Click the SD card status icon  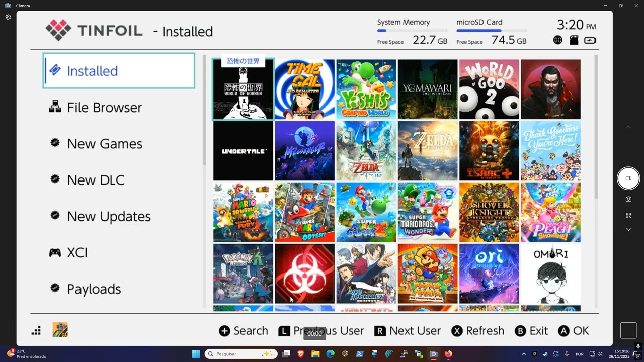click(574, 40)
